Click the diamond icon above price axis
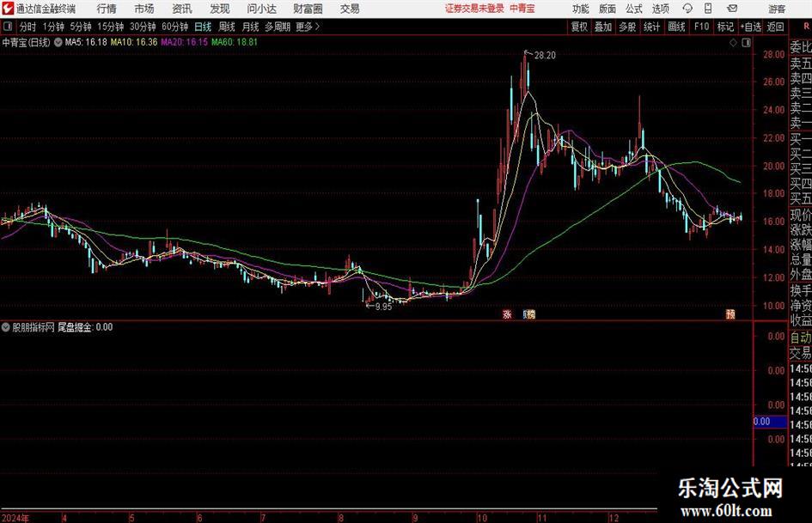The width and height of the screenshot is (812, 523). click(733, 43)
